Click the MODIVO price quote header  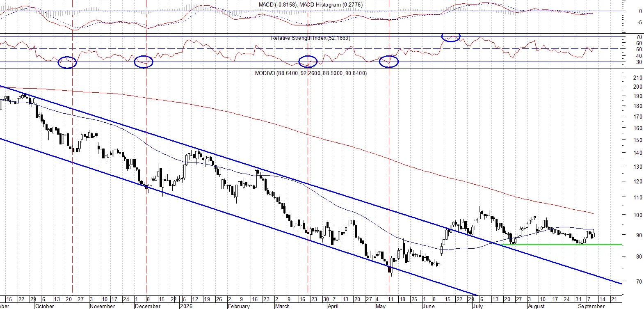coord(311,73)
